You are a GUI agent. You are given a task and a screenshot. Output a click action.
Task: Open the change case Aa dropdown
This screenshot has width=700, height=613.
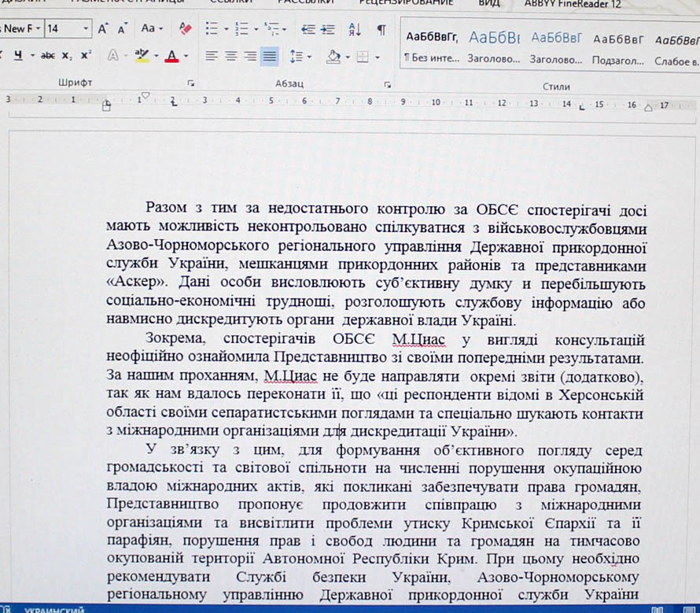152,29
